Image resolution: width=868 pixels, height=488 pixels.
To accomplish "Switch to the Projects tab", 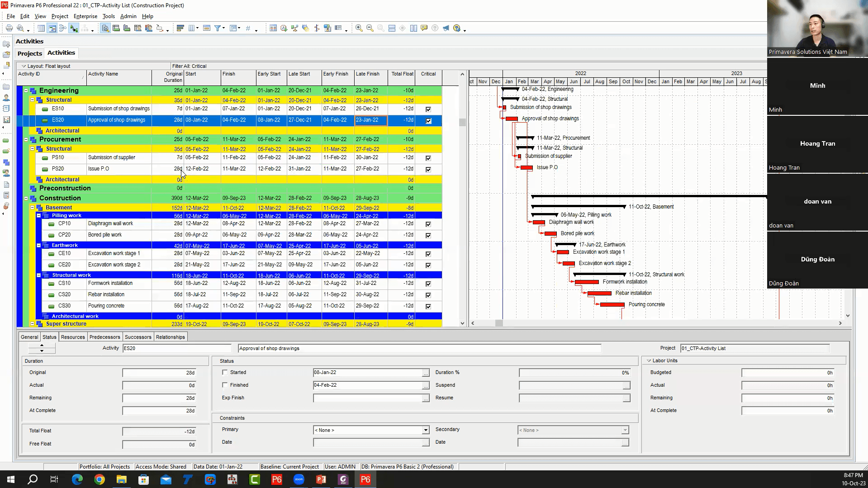I will (x=29, y=53).
